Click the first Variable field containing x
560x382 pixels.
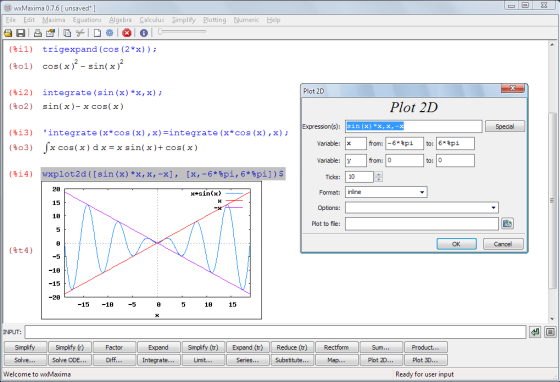(356, 144)
